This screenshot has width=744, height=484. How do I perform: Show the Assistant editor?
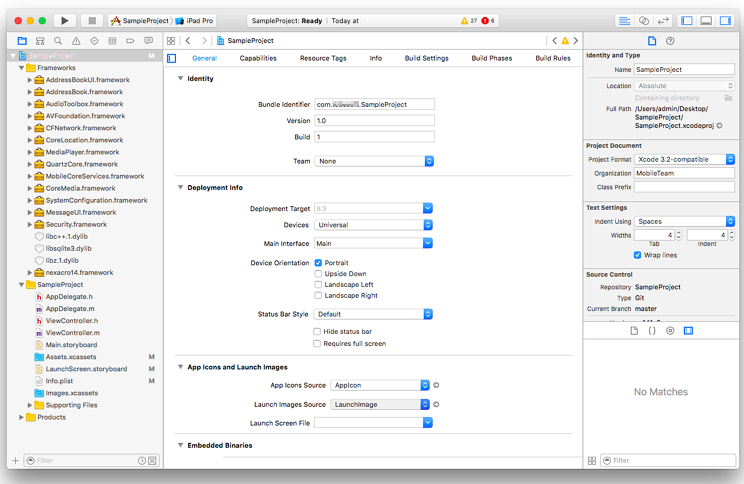[x=643, y=20]
